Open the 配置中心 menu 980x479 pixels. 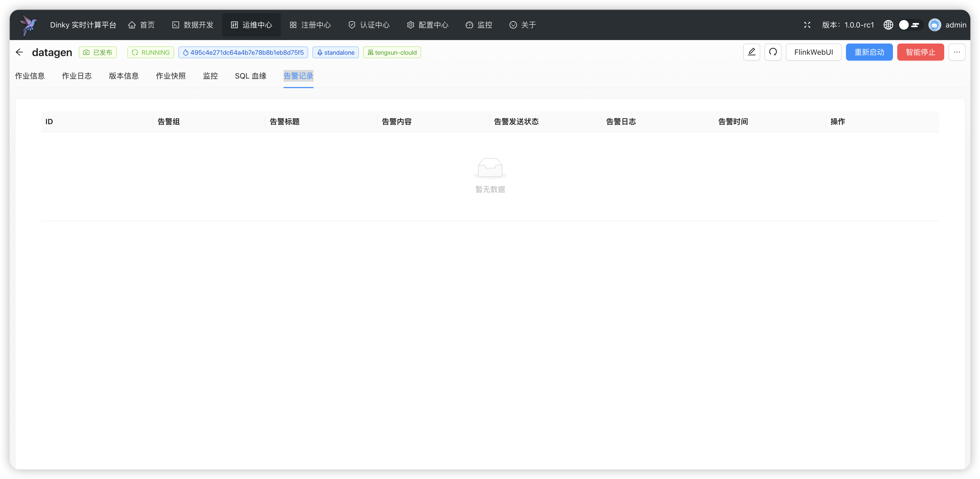point(428,25)
